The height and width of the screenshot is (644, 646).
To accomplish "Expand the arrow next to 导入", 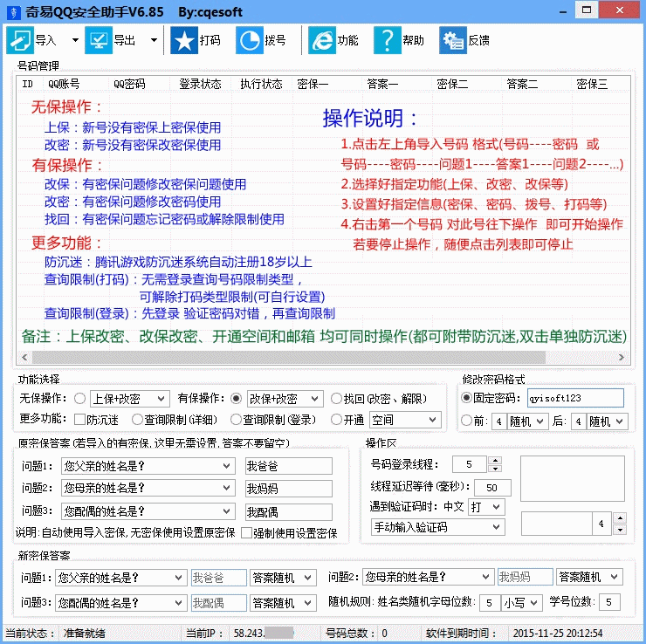I will click(x=75, y=40).
